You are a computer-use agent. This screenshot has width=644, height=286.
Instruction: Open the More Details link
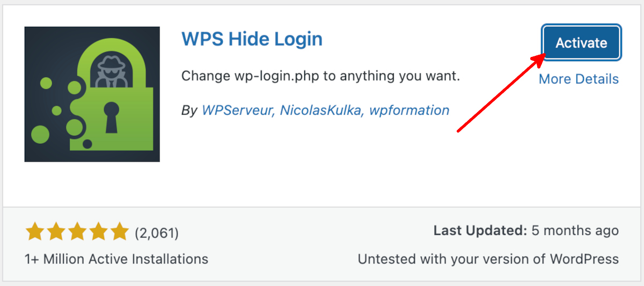(x=579, y=79)
